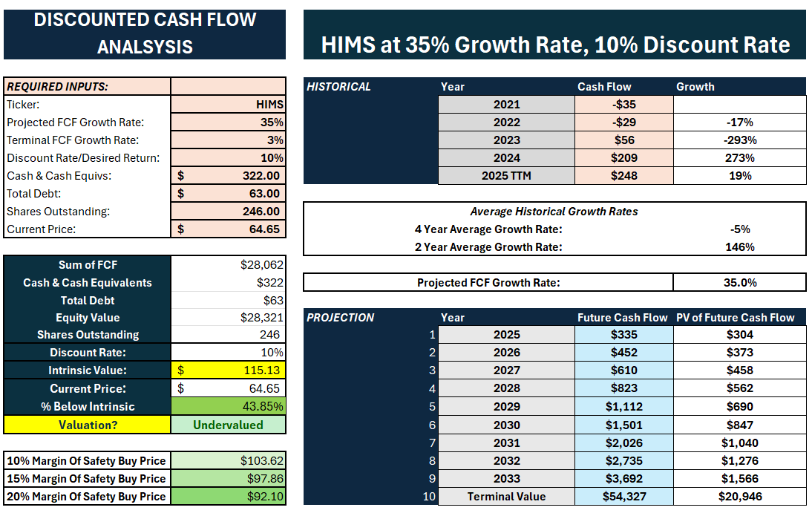Click projection year 2026 cell
812x516 pixels.
pos(506,352)
